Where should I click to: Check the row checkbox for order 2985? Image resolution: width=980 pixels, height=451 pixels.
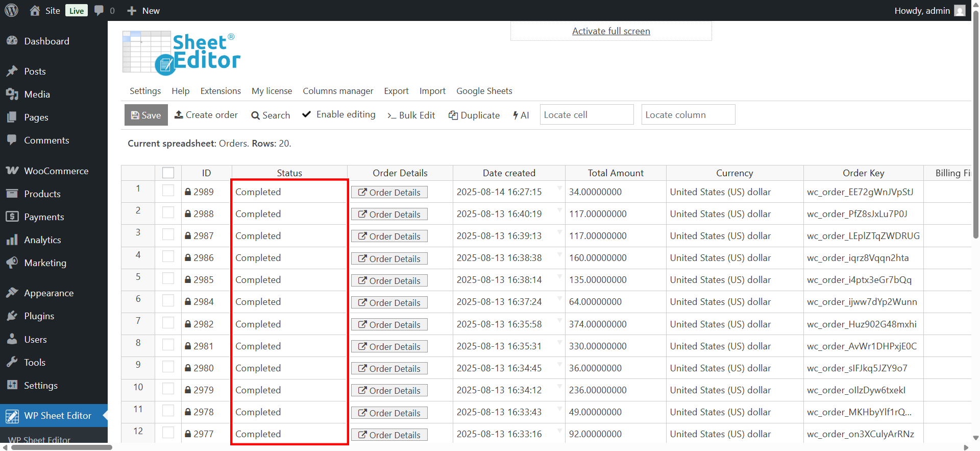(x=168, y=278)
